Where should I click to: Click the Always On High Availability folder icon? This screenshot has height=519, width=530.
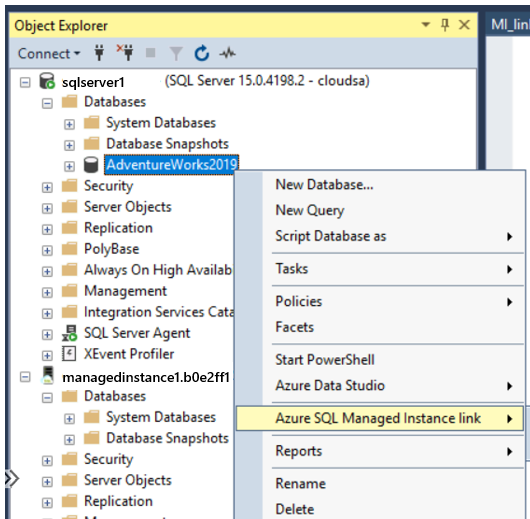pos(70,269)
